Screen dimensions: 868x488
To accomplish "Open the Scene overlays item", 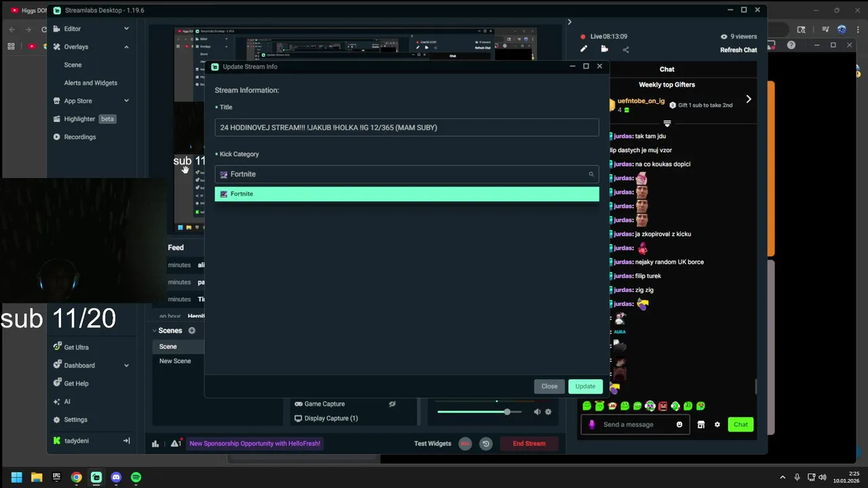I will click(73, 65).
